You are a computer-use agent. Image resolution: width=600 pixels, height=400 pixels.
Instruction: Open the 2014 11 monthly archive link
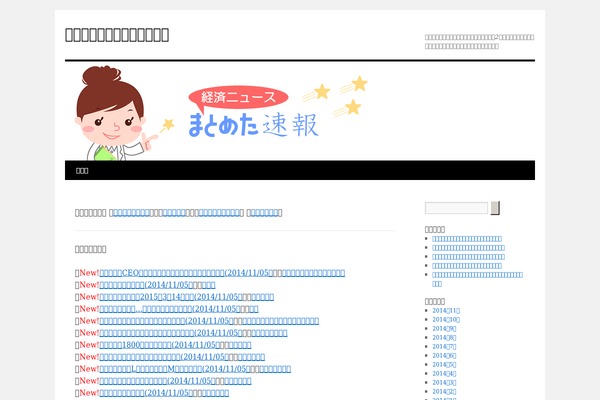(446, 310)
